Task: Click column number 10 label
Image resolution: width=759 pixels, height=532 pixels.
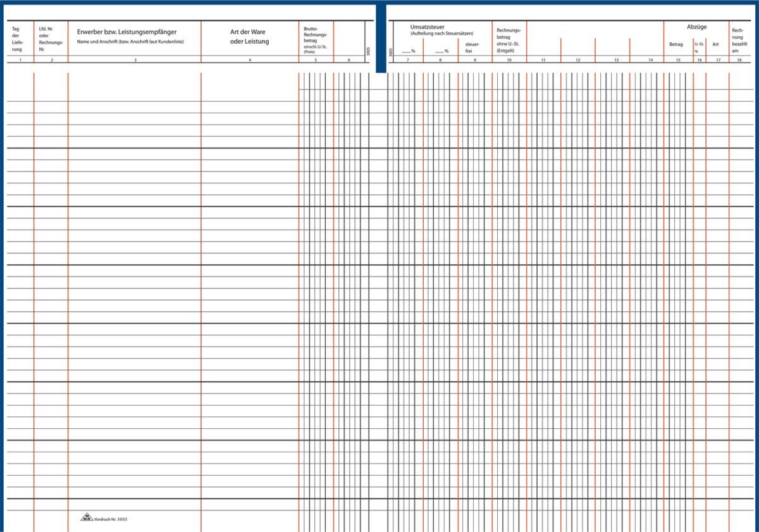Action: pos(509,60)
